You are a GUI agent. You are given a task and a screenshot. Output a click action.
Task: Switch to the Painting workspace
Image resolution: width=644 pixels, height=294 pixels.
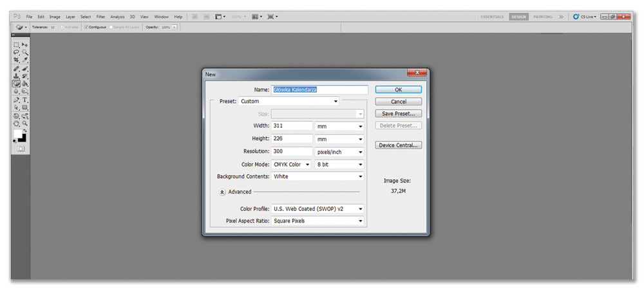pyautogui.click(x=542, y=17)
